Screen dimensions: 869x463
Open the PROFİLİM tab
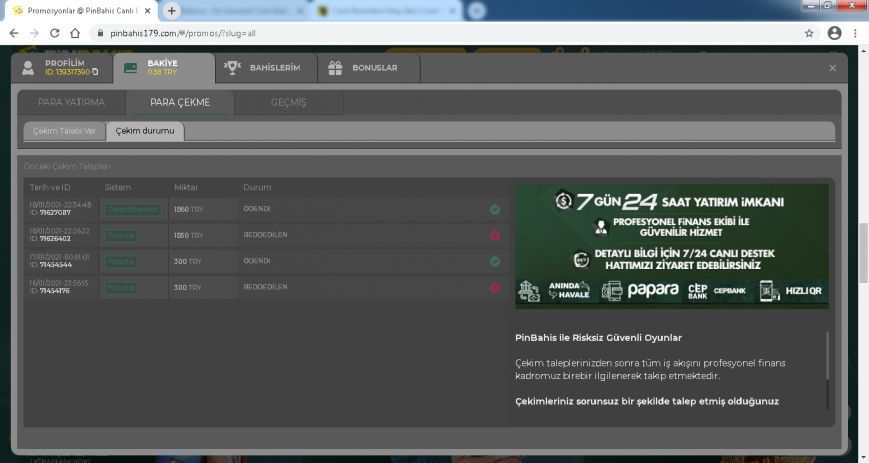pyautogui.click(x=62, y=68)
